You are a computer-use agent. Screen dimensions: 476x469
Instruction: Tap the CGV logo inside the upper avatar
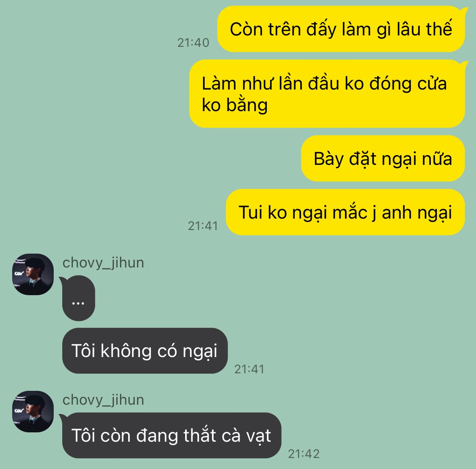point(19,274)
